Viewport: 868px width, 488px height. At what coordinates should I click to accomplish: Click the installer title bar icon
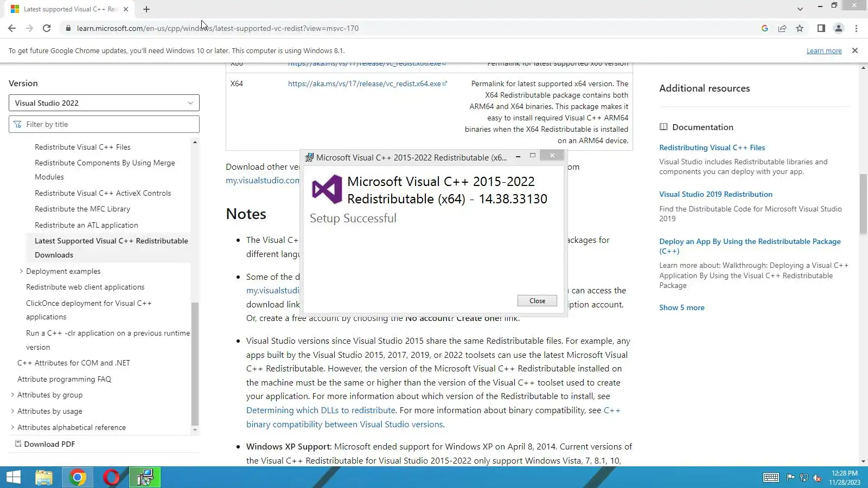309,157
